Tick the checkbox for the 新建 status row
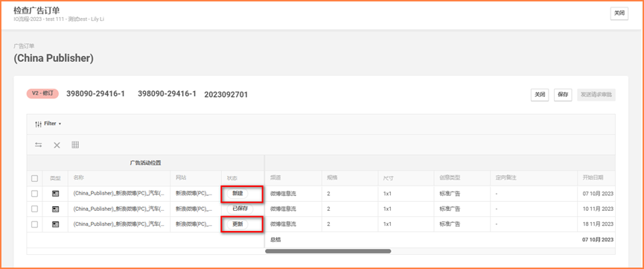The width and height of the screenshot is (644, 269). point(34,194)
